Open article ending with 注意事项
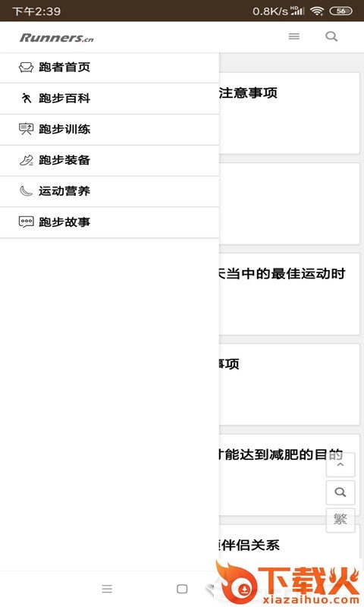Viewport: 364px width, 607px height. point(290,113)
